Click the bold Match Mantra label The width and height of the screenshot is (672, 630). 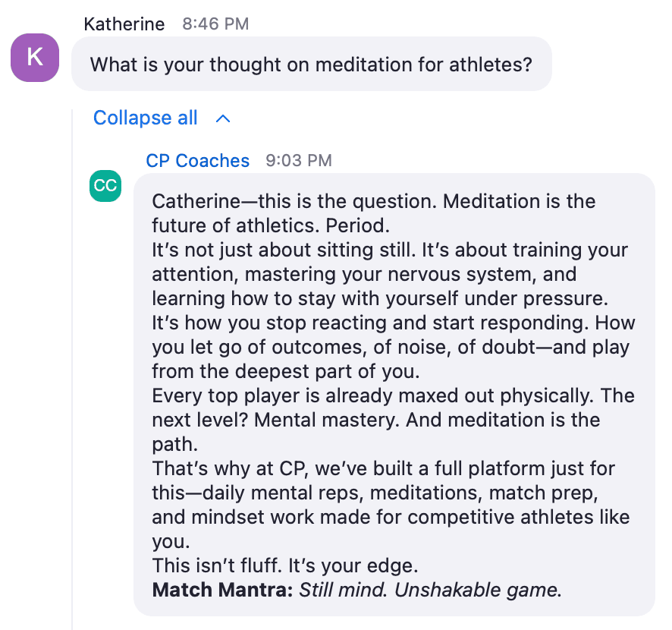coord(222,590)
